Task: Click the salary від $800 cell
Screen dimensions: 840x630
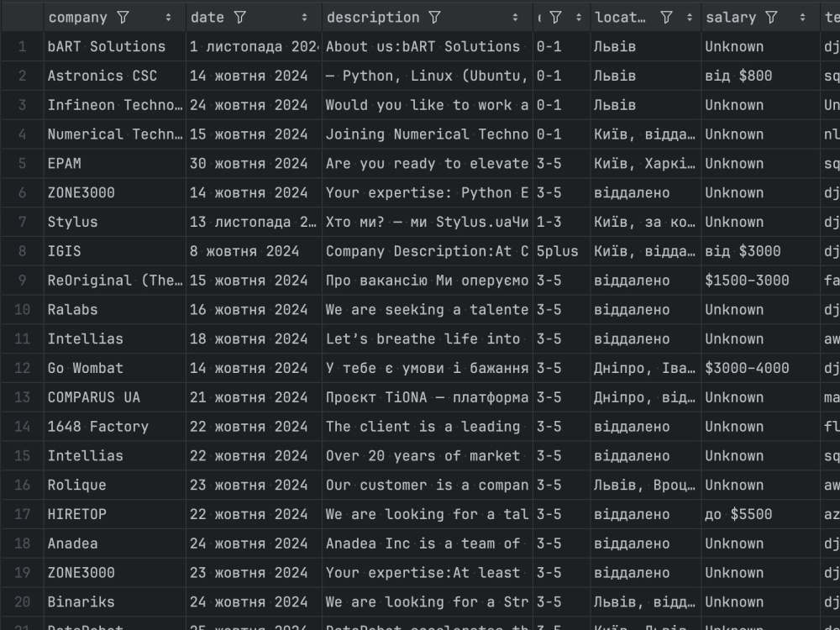Action: click(760, 76)
